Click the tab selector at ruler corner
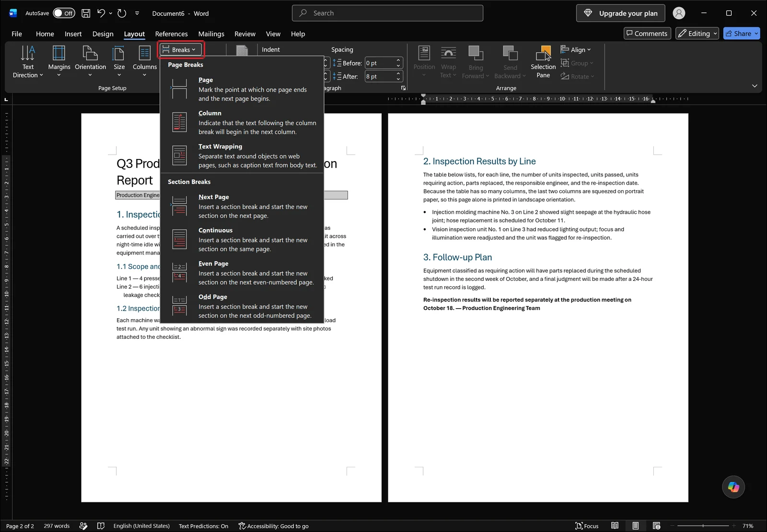This screenshot has height=532, width=767. click(x=6, y=99)
